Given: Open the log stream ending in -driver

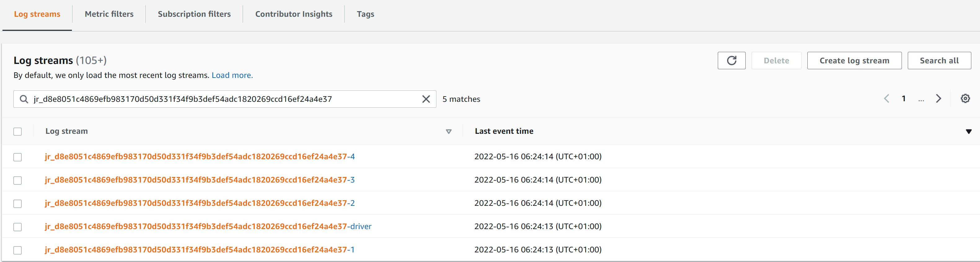Looking at the screenshot, I should (x=208, y=226).
